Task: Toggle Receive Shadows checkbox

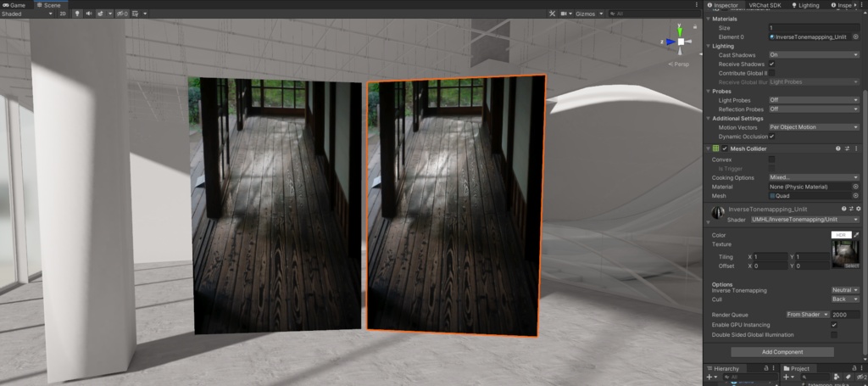Action: point(771,64)
